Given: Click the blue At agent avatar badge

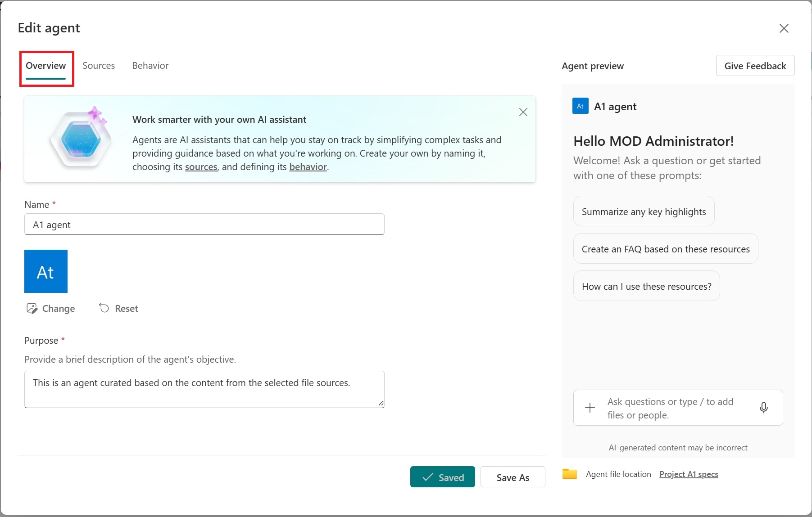Looking at the screenshot, I should pyautogui.click(x=580, y=106).
